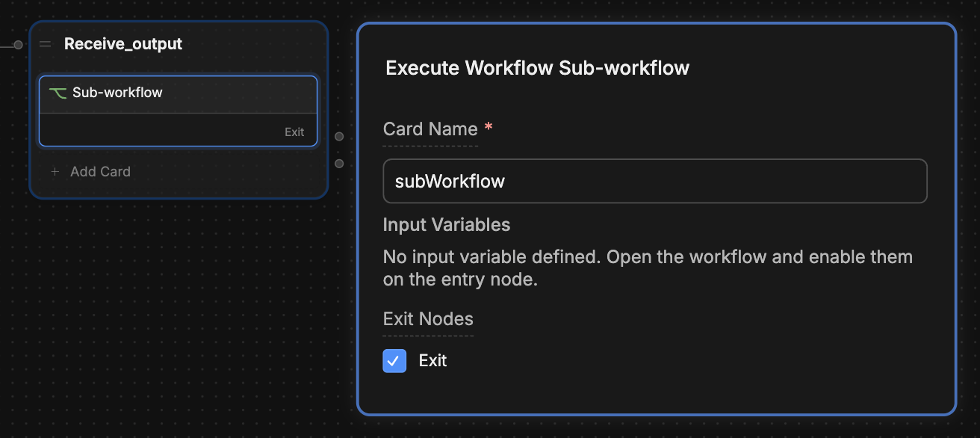Click the drag handle on Receive_output node header
980x438 pixels.
tap(45, 43)
